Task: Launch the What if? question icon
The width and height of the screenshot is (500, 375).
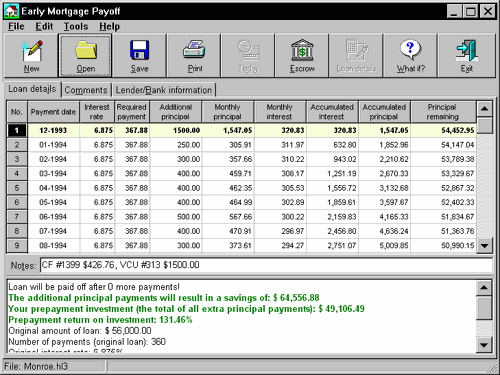Action: (x=410, y=56)
